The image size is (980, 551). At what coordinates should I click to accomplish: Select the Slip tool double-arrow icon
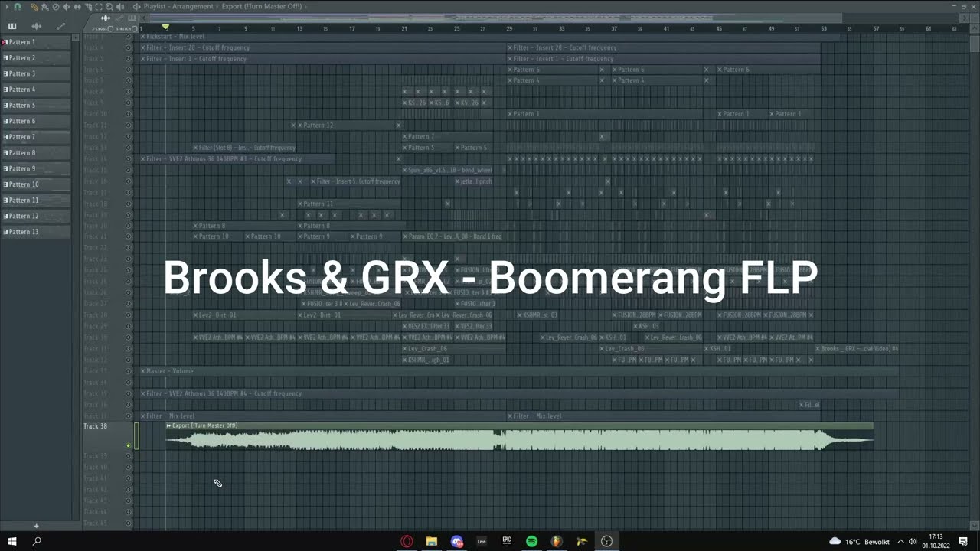pos(77,7)
